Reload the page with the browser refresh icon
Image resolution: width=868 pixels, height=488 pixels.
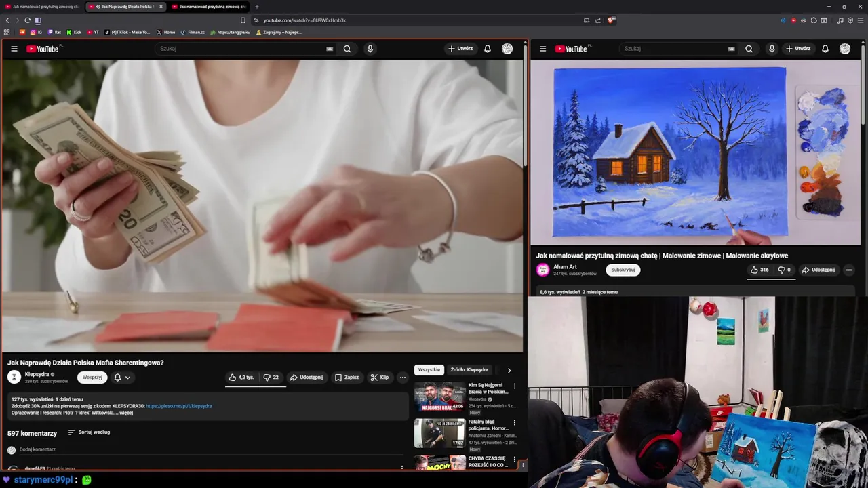pos(27,20)
